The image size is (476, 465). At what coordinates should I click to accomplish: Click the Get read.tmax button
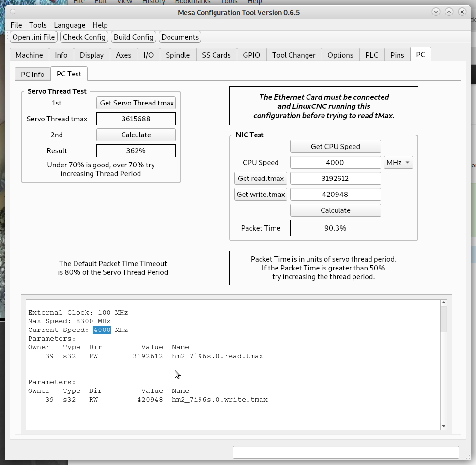261,179
